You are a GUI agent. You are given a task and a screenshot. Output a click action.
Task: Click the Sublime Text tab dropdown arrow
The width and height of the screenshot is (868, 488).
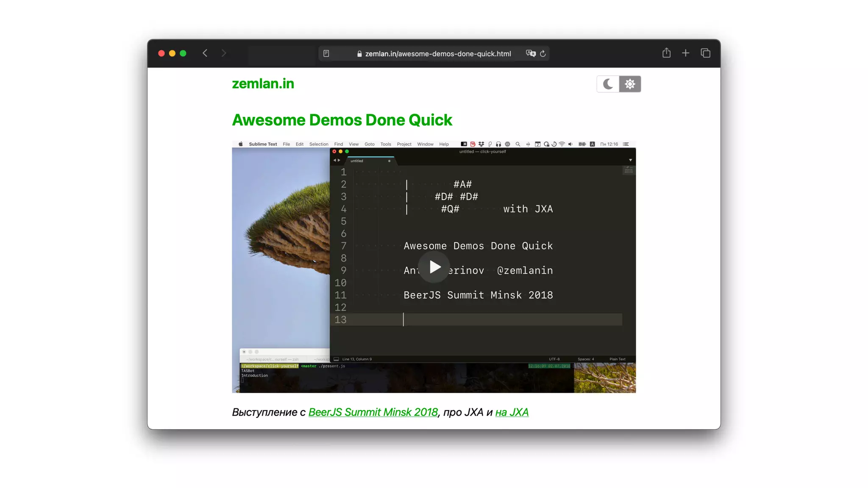(x=630, y=160)
